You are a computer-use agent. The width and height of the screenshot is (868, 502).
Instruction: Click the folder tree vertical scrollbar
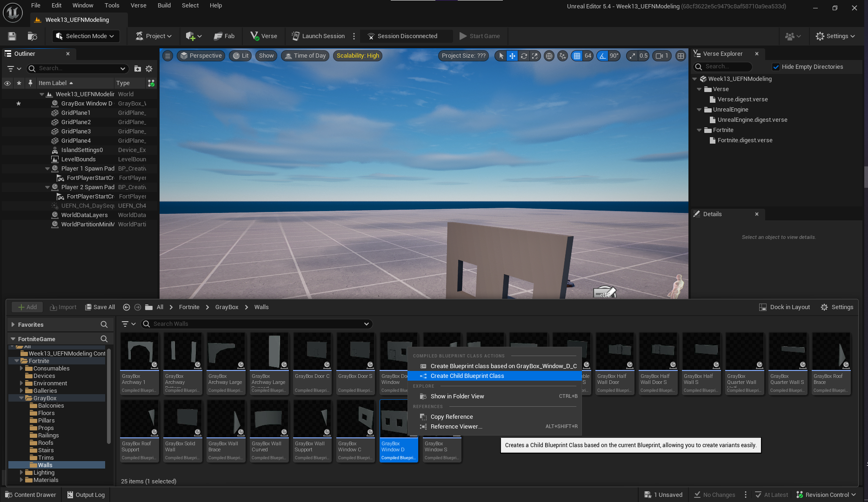coord(108,395)
